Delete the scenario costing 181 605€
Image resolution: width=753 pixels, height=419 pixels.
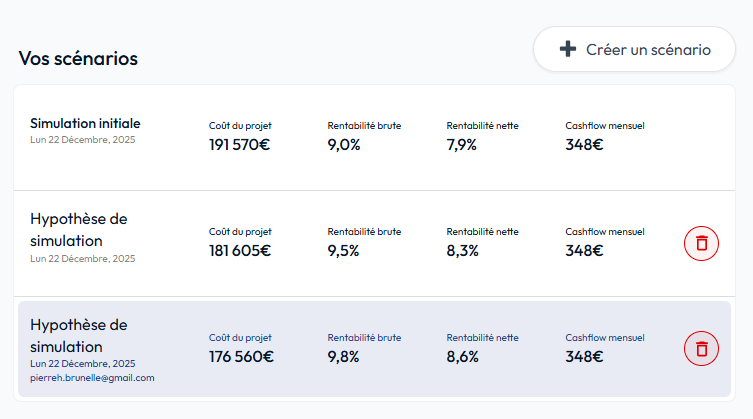[701, 243]
